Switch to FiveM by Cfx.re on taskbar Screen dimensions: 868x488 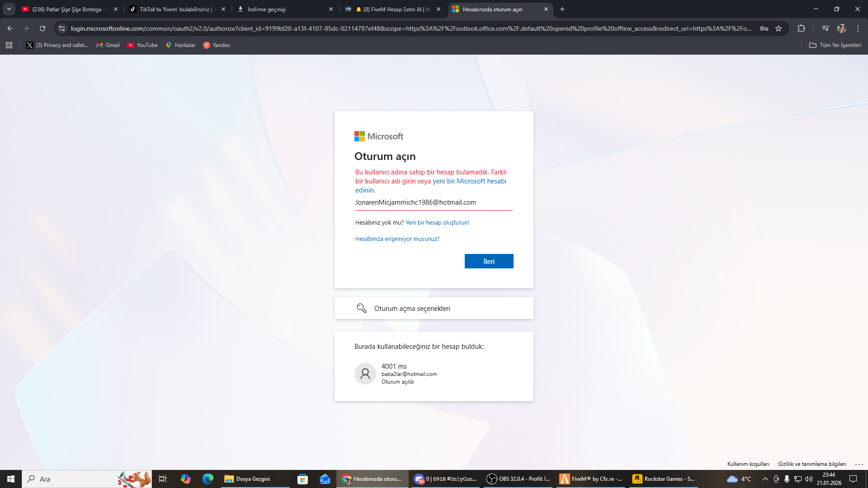[591, 479]
